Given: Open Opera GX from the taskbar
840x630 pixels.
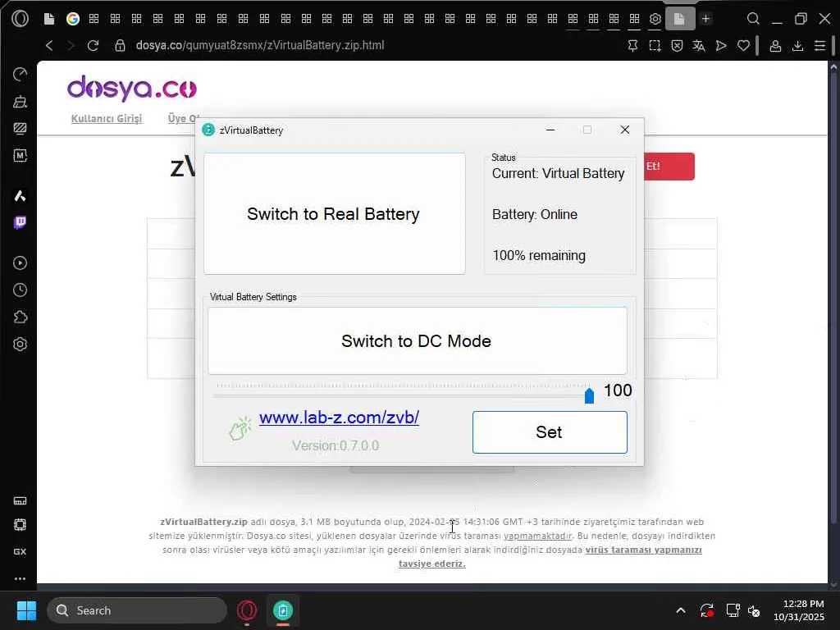Looking at the screenshot, I should [247, 610].
